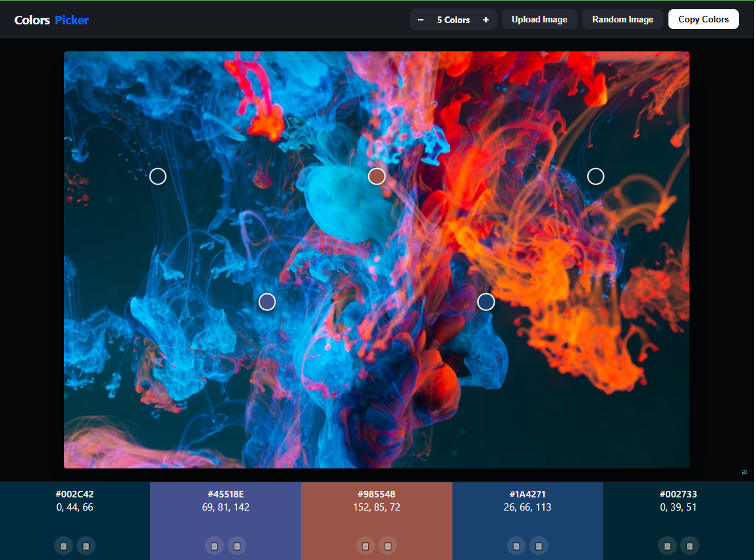This screenshot has height=560, width=756.
Task: Click the #002733 hex code text
Action: click(678, 494)
